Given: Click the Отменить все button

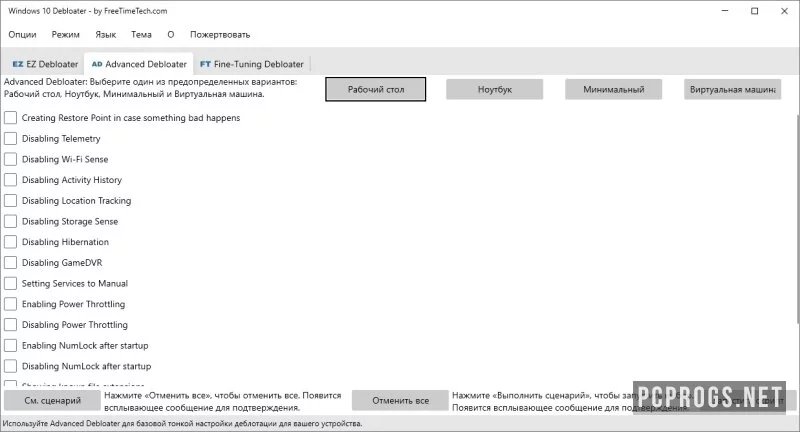Looking at the screenshot, I should 401,401.
